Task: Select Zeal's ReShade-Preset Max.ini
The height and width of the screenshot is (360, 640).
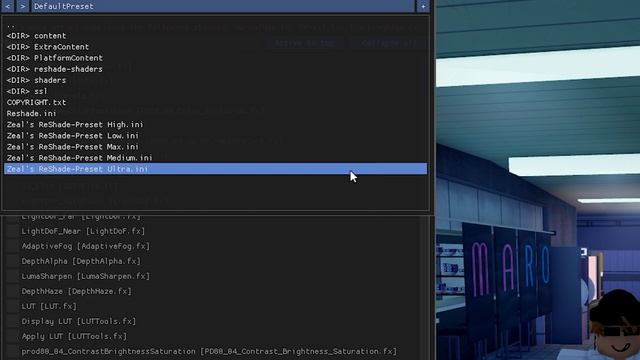Action: 216,147
